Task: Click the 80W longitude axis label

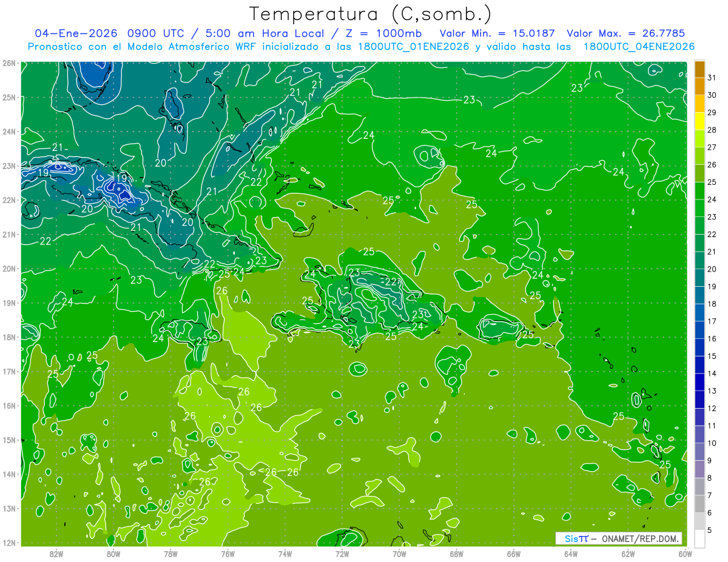Action: (x=113, y=553)
